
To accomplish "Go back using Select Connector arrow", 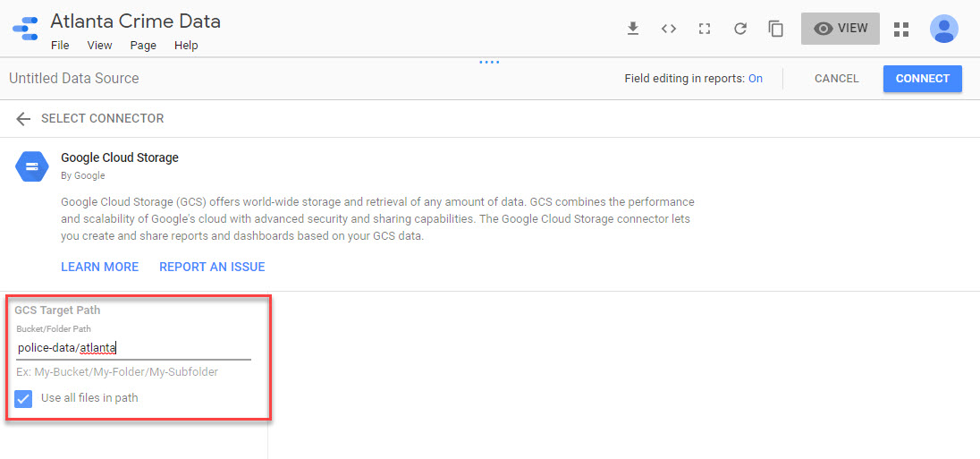I will pos(23,119).
